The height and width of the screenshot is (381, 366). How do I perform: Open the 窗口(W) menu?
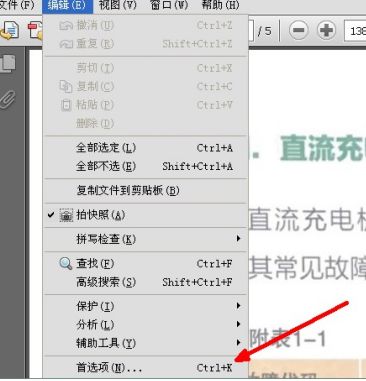[169, 5]
